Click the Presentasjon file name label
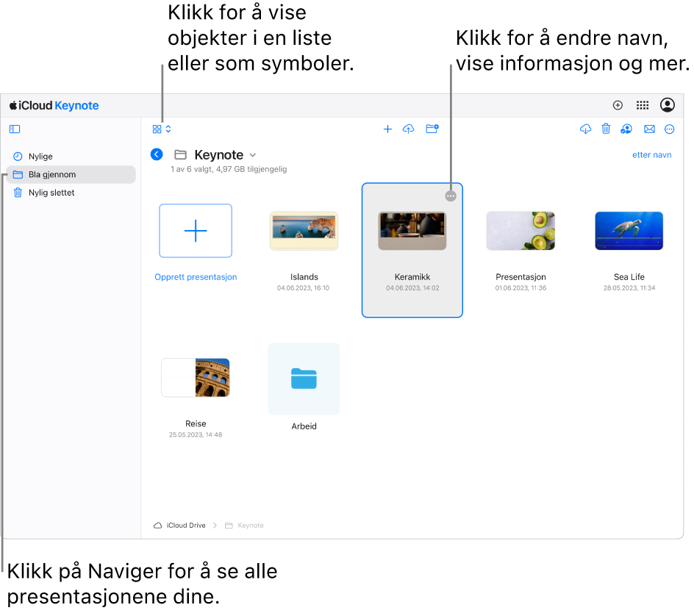Screen dimensions: 694x616 pyautogui.click(x=520, y=277)
